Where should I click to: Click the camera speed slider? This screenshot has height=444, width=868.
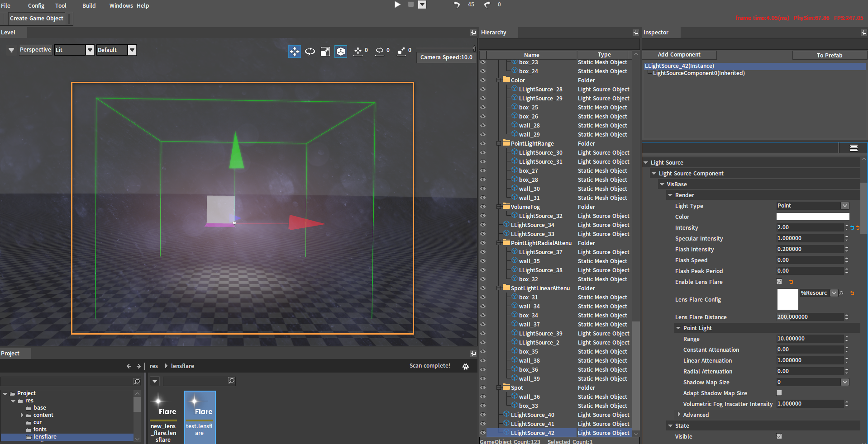(446, 48)
